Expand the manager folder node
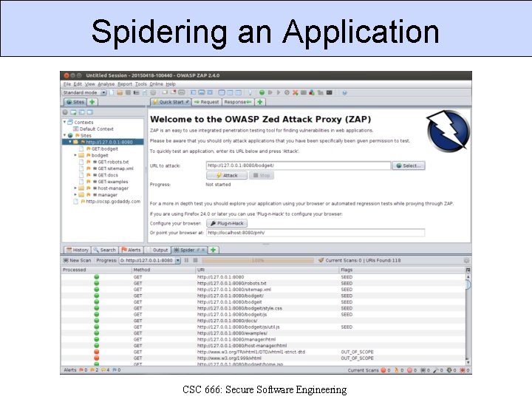 click(x=75, y=195)
